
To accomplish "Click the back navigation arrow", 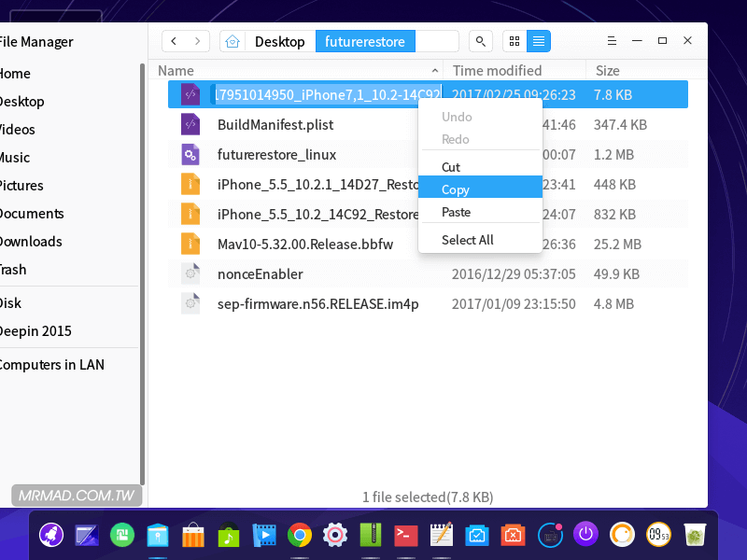I will tap(175, 41).
